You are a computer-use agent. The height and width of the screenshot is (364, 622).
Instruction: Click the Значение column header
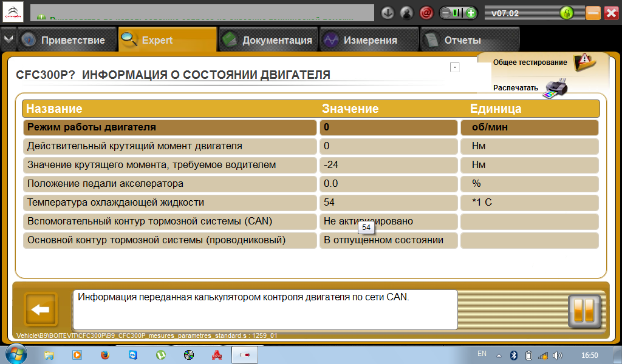point(350,109)
